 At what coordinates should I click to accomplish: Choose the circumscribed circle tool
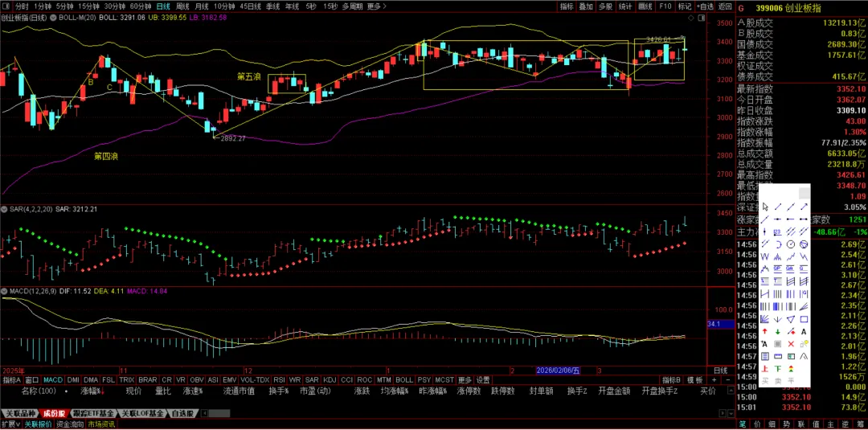[x=804, y=244]
